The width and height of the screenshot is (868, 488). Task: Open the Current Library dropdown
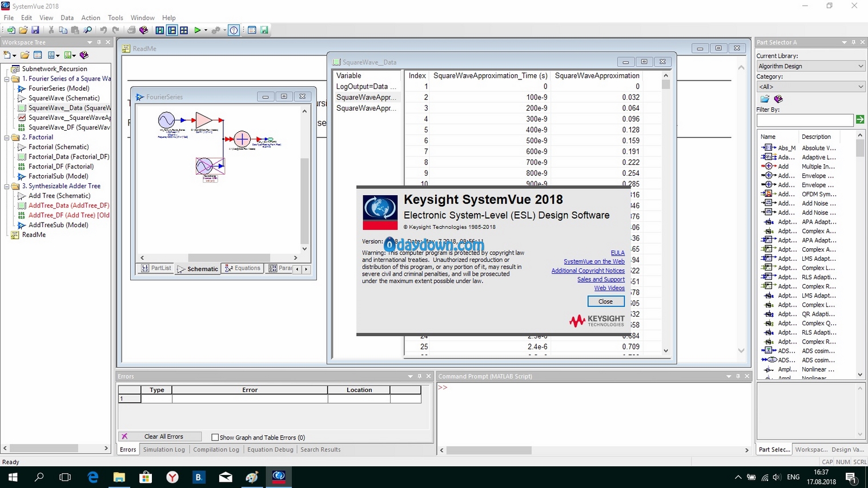pyautogui.click(x=861, y=66)
